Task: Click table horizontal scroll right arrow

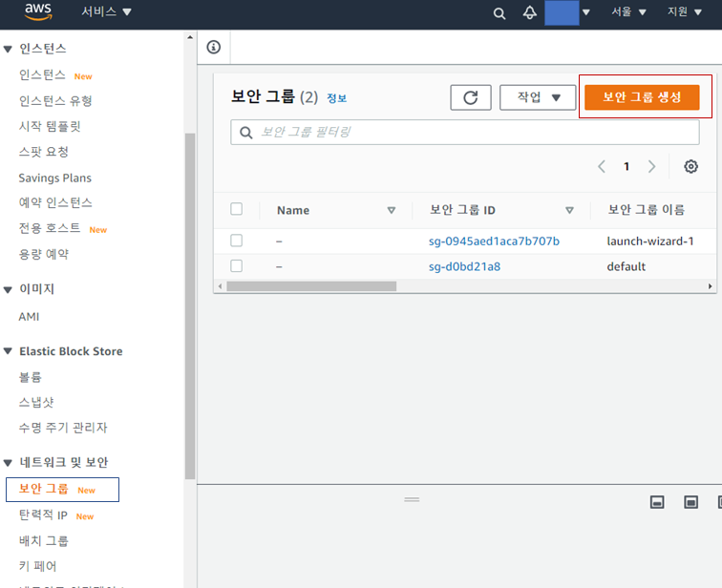Action: pos(710,286)
